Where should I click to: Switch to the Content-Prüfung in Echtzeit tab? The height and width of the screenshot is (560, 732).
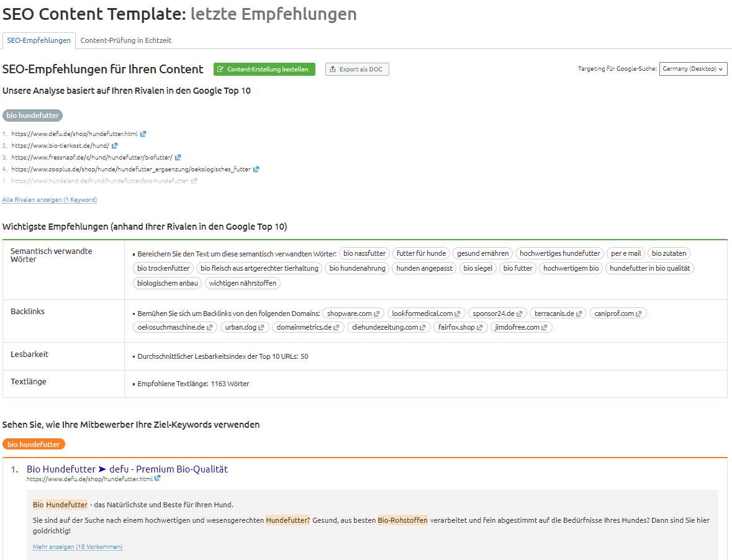coord(124,40)
